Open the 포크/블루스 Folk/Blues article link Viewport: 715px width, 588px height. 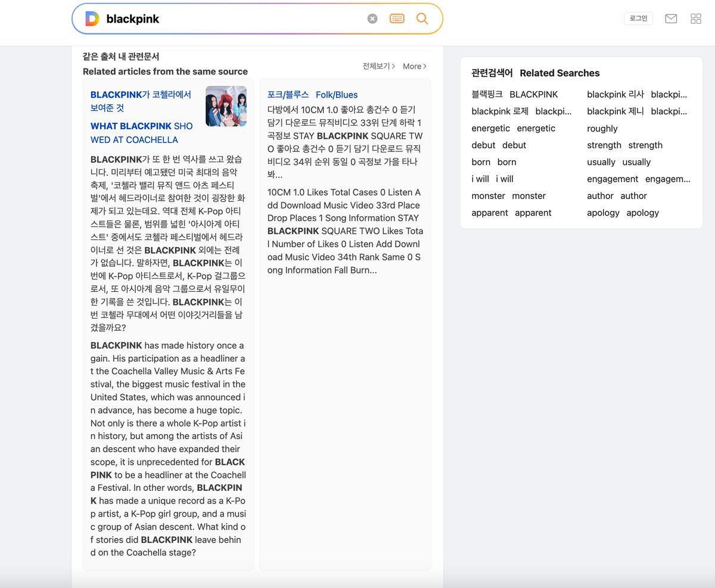[312, 95]
